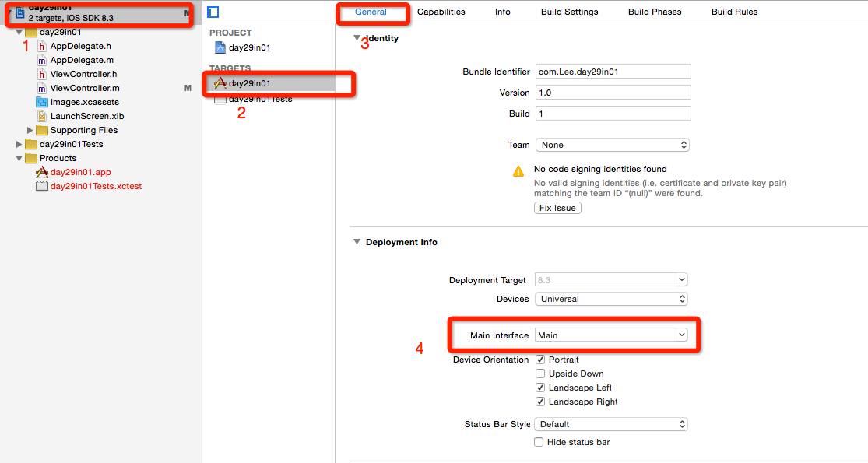The width and height of the screenshot is (868, 463).
Task: Open the Deployment Target combo box arrow
Action: pyautogui.click(x=681, y=280)
